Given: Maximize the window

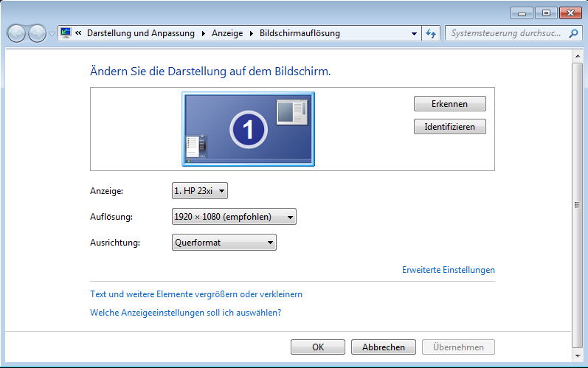Looking at the screenshot, I should pos(546,13).
